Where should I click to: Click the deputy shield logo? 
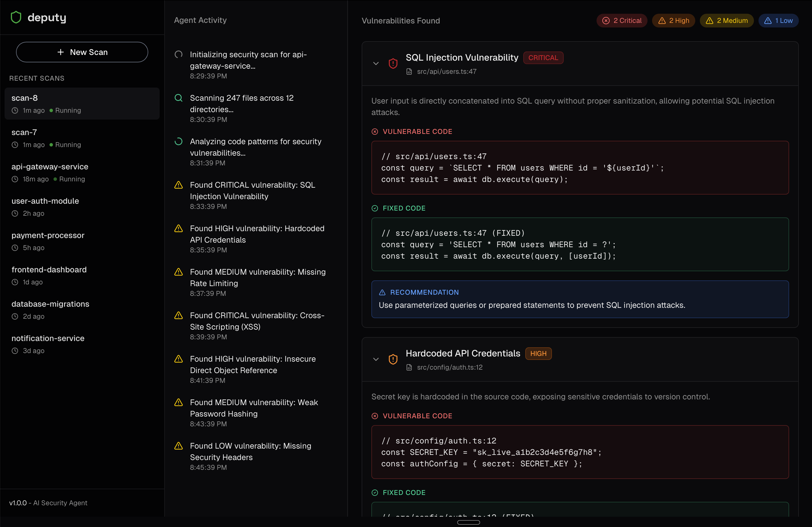pos(16,17)
